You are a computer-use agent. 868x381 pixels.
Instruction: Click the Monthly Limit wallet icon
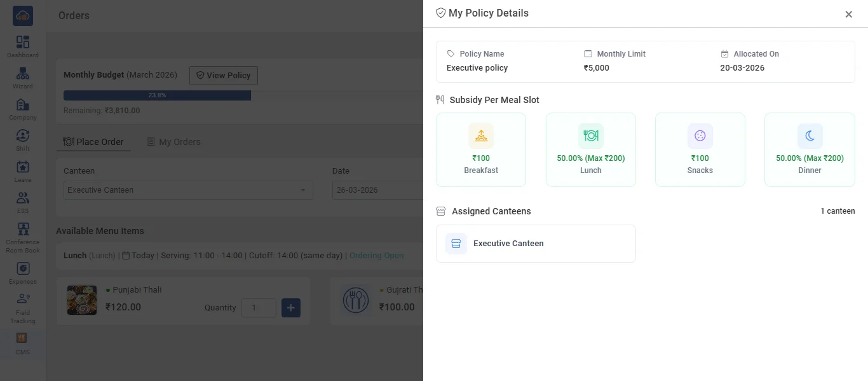pyautogui.click(x=588, y=54)
